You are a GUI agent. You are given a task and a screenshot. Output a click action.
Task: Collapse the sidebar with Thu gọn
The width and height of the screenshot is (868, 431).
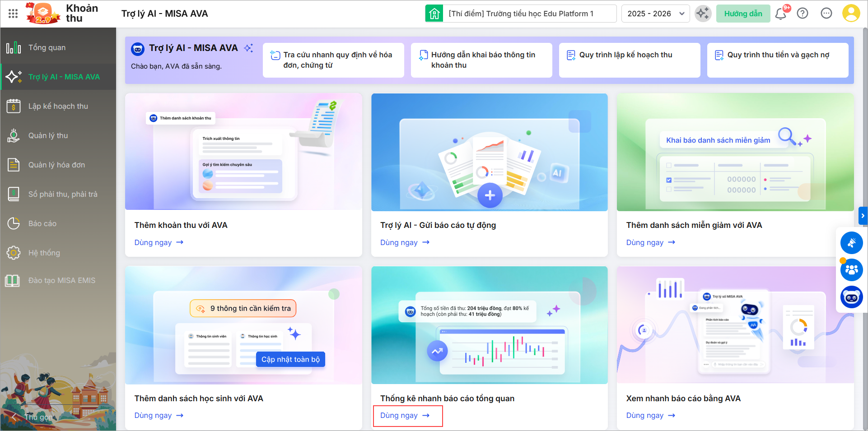click(x=32, y=417)
